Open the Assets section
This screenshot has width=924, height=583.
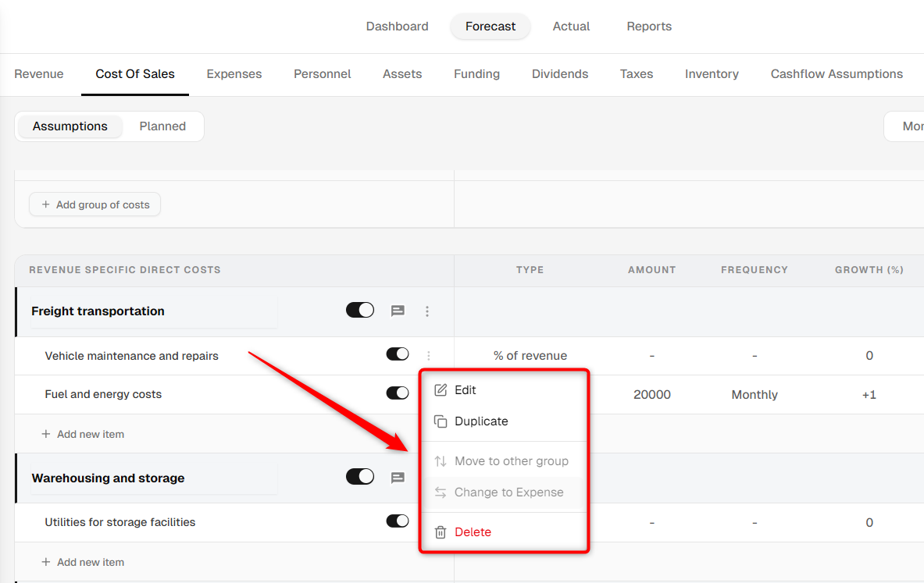402,74
